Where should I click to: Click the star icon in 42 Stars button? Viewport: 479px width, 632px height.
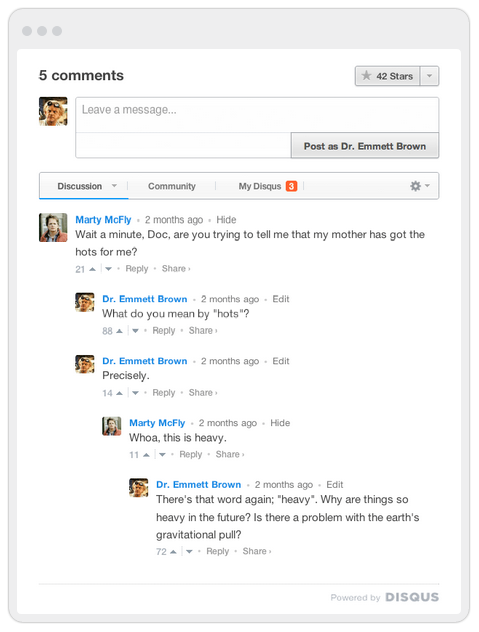pyautogui.click(x=366, y=75)
